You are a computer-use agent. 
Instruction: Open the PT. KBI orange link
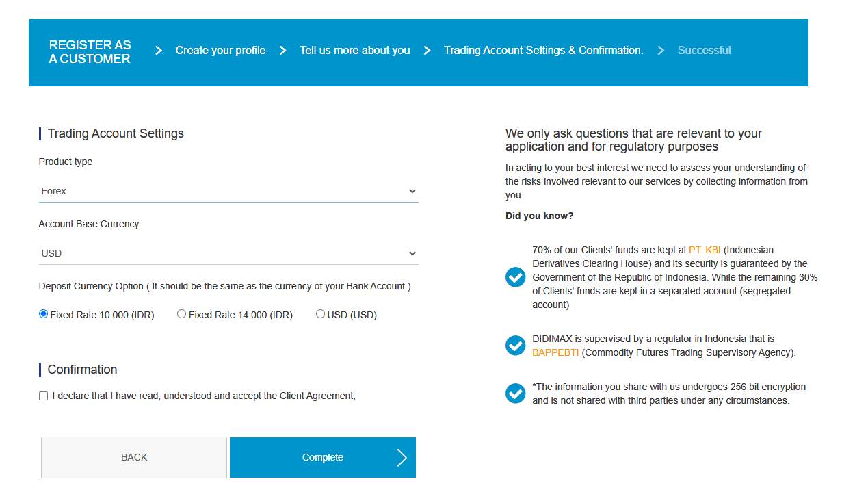[x=705, y=250]
